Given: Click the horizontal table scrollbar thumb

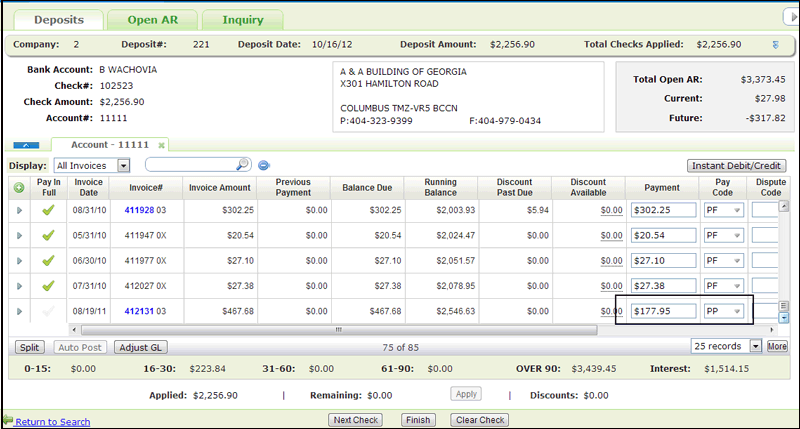Looking at the screenshot, I should [x=339, y=330].
